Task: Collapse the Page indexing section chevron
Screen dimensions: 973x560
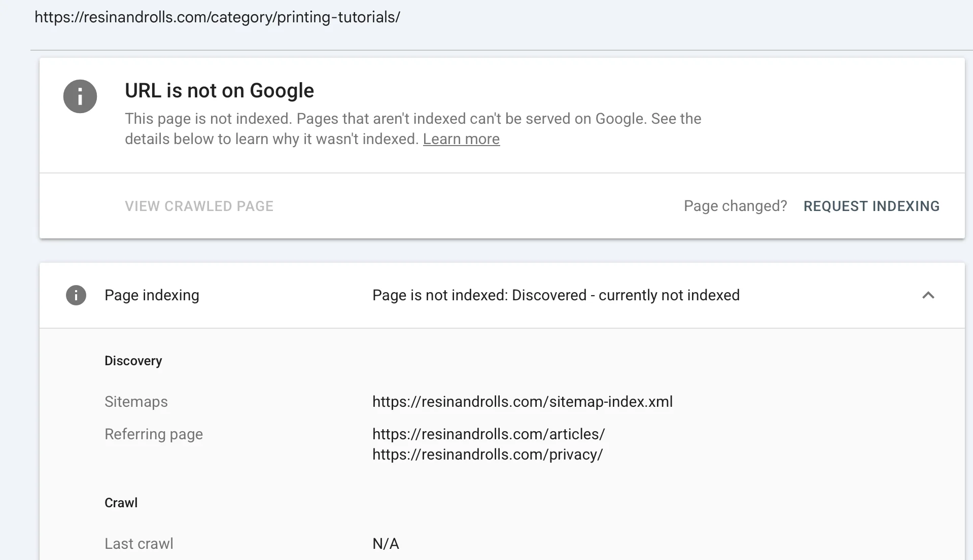Action: point(928,295)
